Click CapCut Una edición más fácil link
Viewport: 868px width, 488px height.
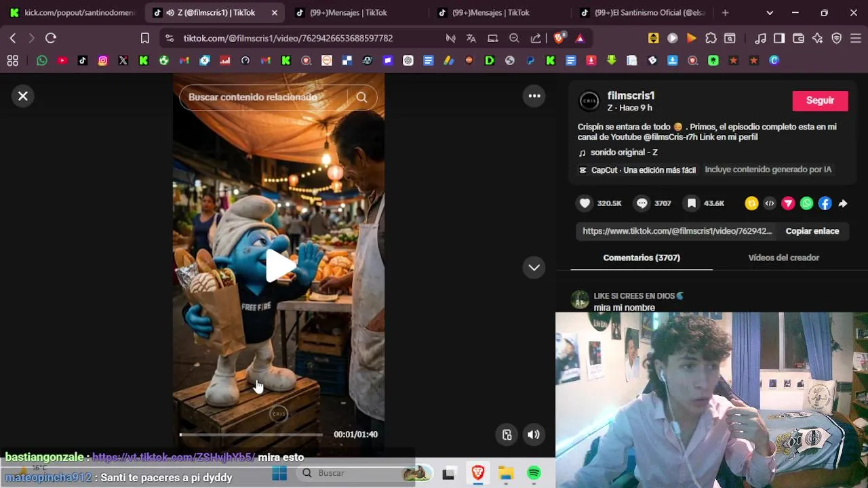click(x=637, y=170)
